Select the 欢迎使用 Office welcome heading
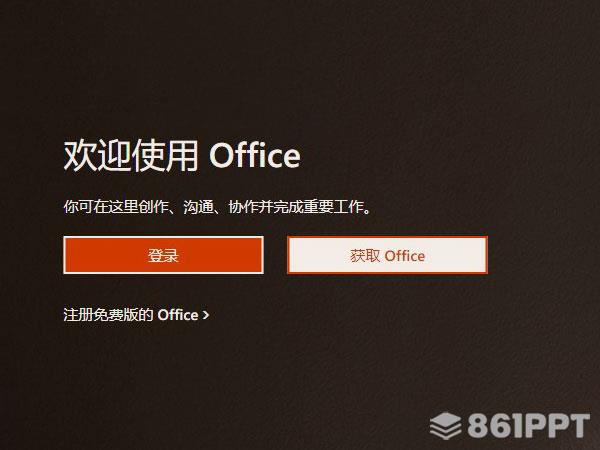This screenshot has width=600, height=450. (182, 155)
